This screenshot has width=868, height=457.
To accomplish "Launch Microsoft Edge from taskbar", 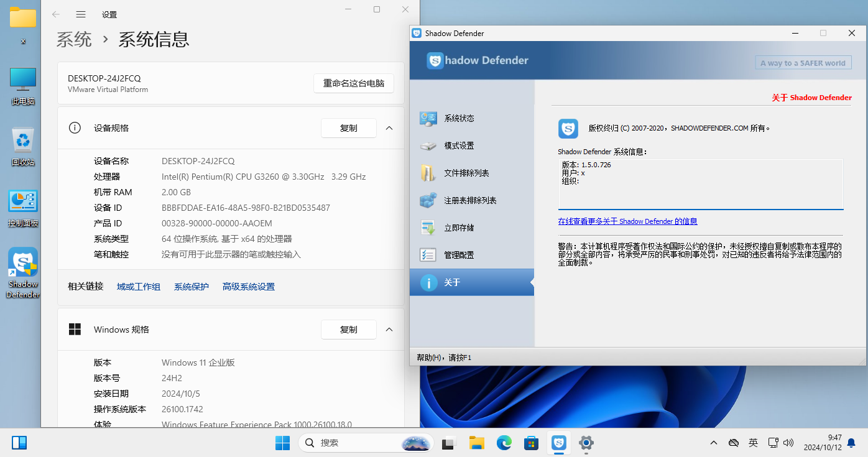I will (504, 443).
